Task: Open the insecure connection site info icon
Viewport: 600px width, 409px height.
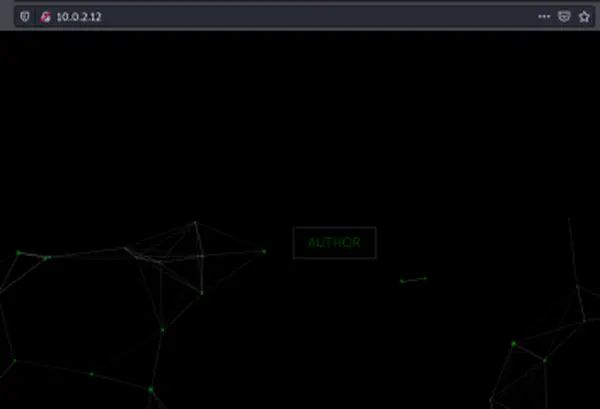Action: pyautogui.click(x=46, y=16)
